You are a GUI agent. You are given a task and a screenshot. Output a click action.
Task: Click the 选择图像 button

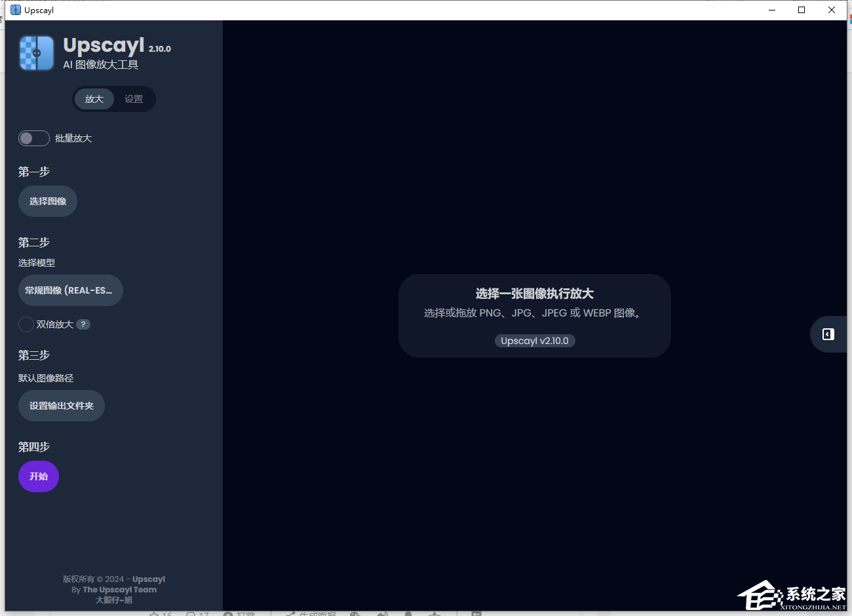tap(48, 201)
